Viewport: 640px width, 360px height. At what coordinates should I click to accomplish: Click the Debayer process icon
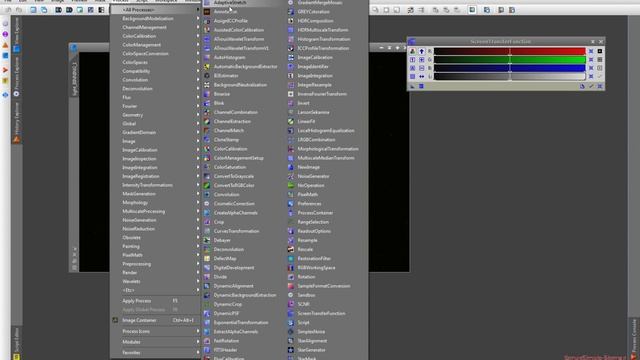(207, 240)
